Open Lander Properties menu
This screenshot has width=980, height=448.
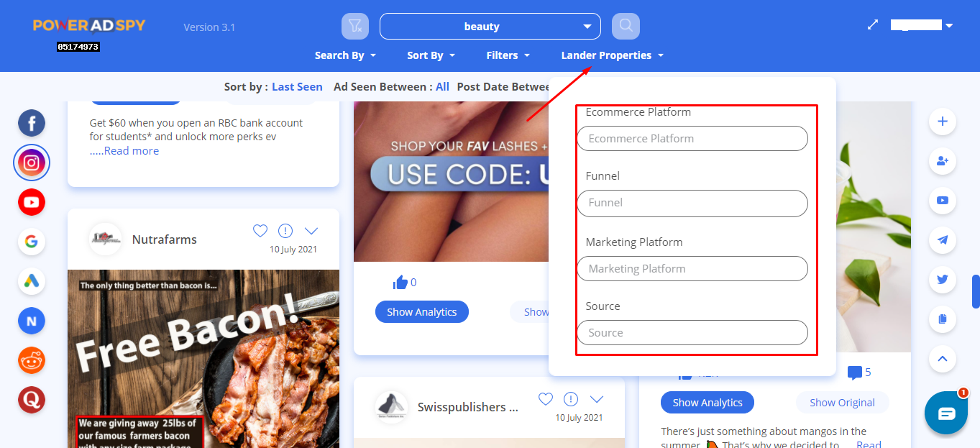612,55
